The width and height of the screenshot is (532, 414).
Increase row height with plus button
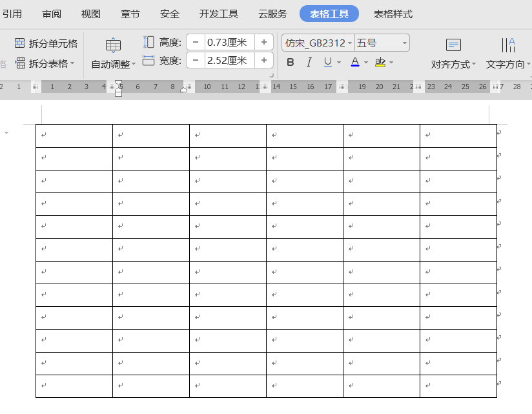(264, 43)
